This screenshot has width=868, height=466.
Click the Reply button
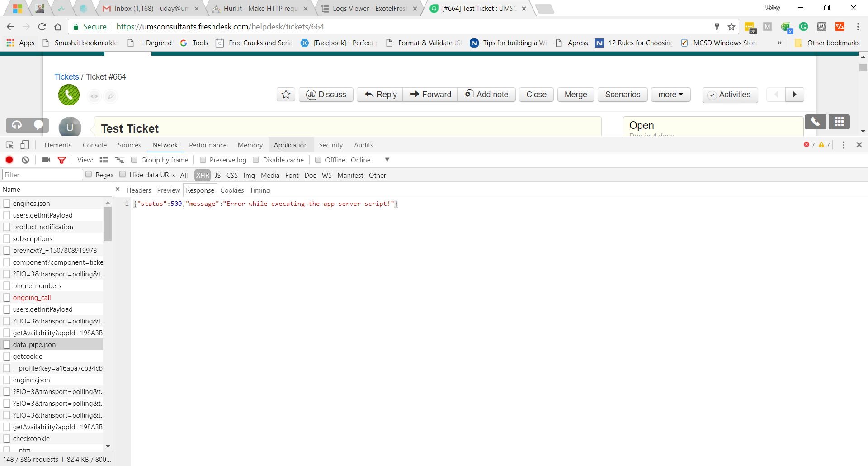(380, 95)
